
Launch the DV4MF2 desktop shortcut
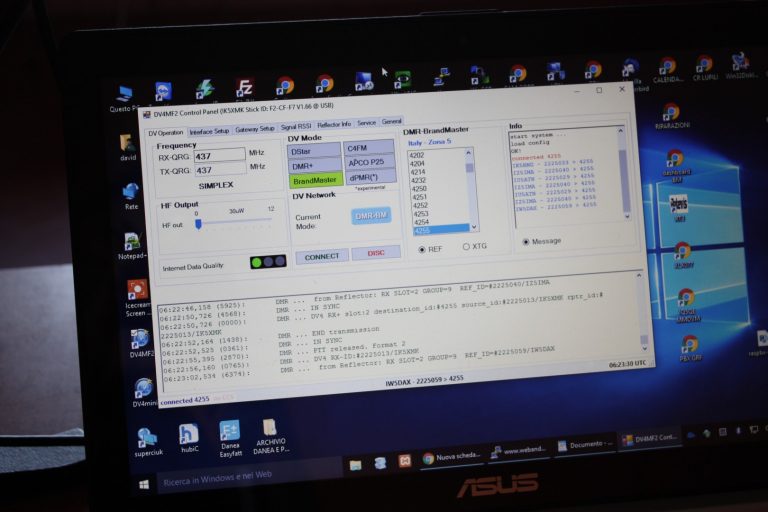(141, 343)
